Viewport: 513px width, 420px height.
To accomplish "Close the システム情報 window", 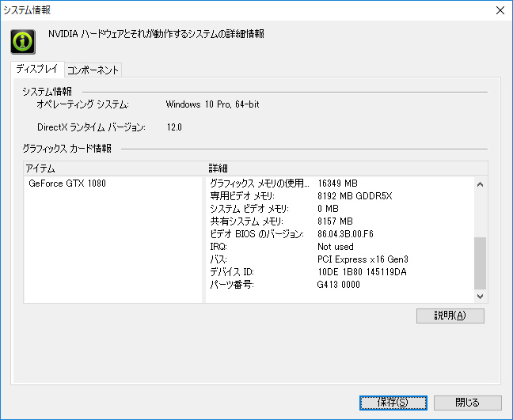I will coord(500,10).
